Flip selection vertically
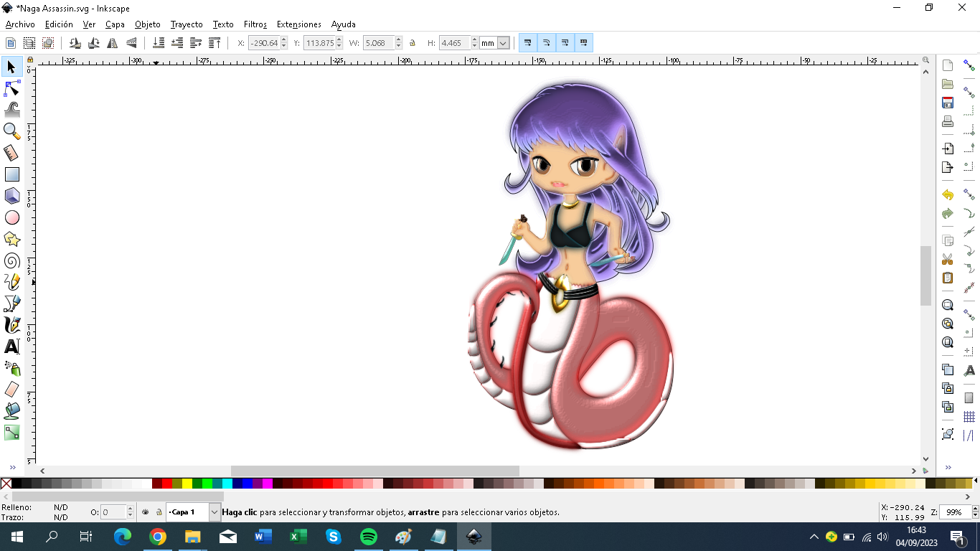 131,43
